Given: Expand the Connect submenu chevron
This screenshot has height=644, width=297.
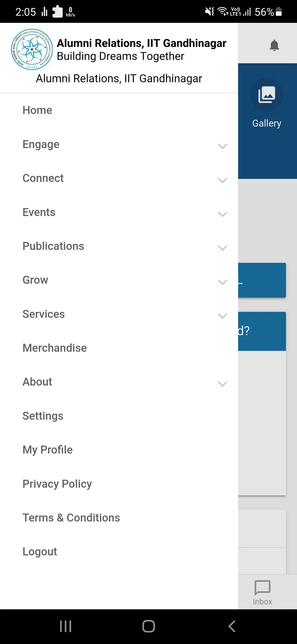Looking at the screenshot, I should click(222, 180).
